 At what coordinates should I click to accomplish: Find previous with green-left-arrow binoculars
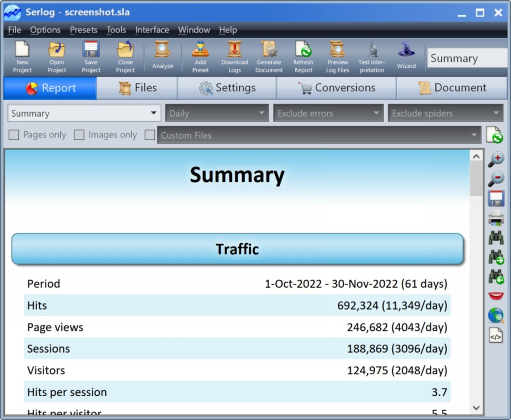[x=496, y=277]
